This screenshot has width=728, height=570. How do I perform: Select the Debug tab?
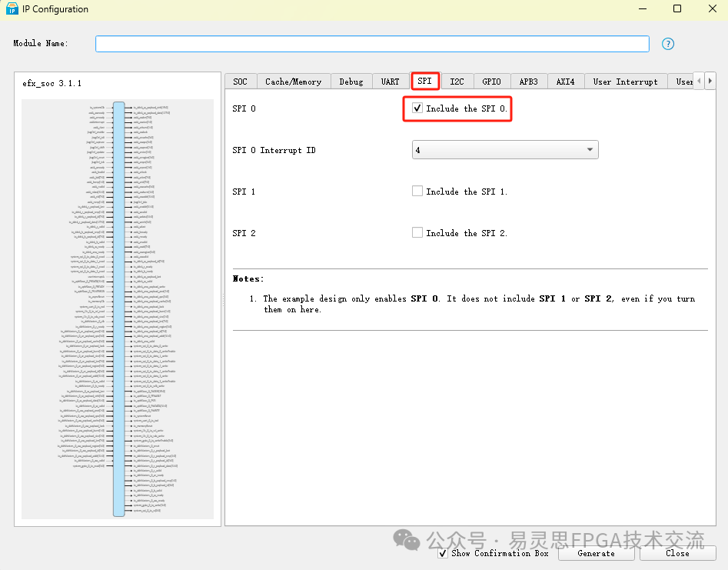tap(351, 82)
